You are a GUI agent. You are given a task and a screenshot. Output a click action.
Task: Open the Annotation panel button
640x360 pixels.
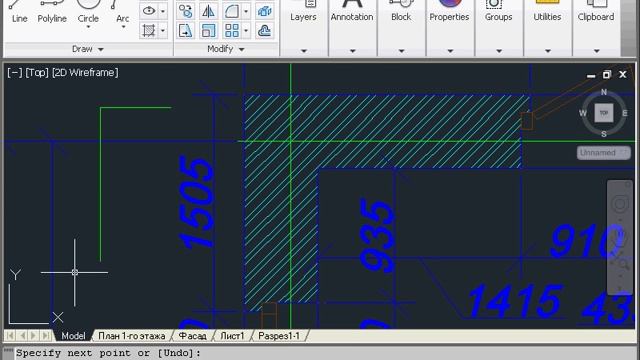pos(352,12)
